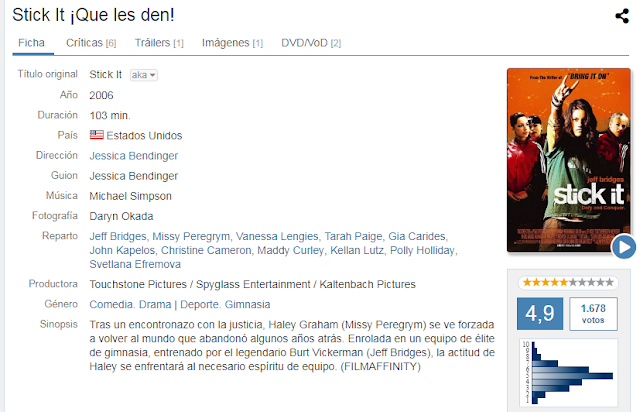Click the Kellan Lutz cast link
This screenshot has width=640, height=412.
357,250
